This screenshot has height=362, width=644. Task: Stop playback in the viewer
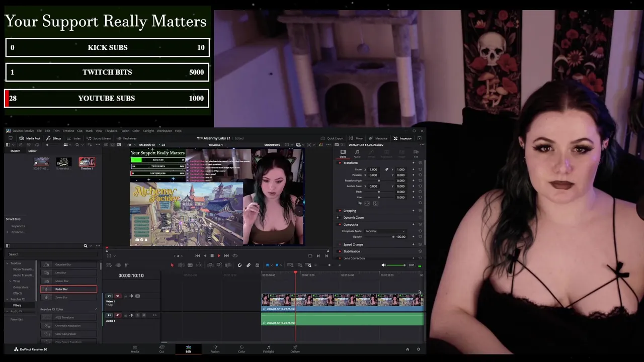click(212, 255)
